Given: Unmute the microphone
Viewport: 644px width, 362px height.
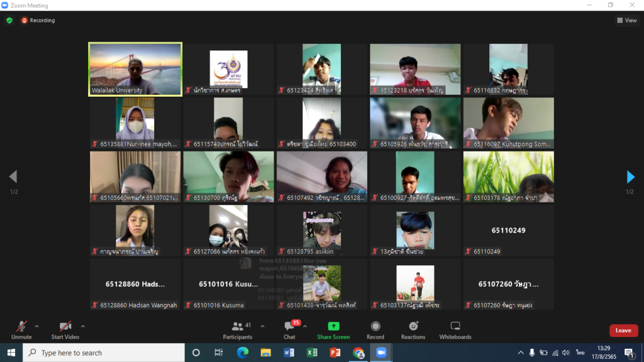Looking at the screenshot, I should (21, 327).
